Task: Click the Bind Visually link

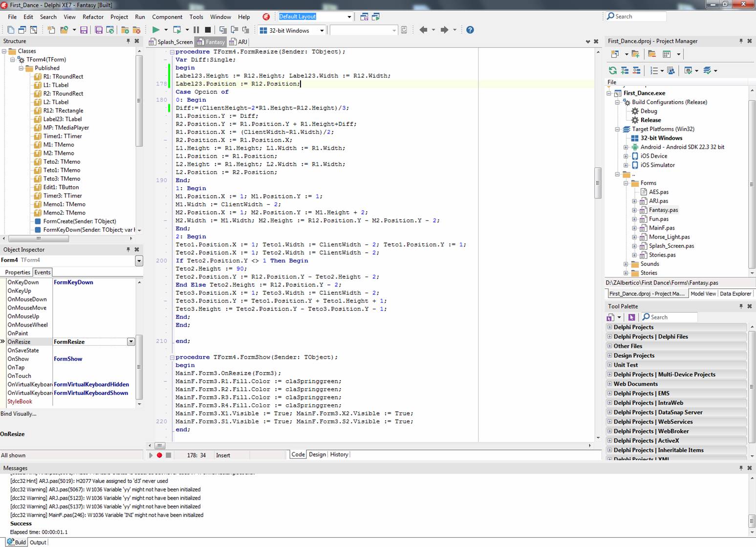Action: [x=19, y=414]
